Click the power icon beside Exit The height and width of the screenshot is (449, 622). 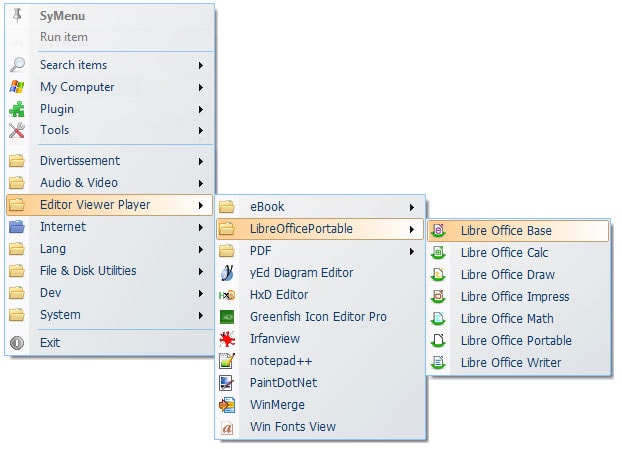click(x=17, y=343)
